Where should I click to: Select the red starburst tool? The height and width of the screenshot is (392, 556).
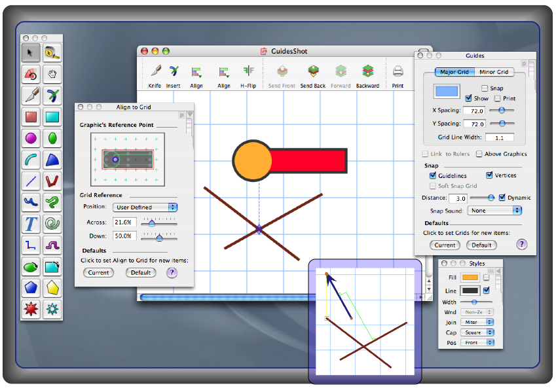31,309
